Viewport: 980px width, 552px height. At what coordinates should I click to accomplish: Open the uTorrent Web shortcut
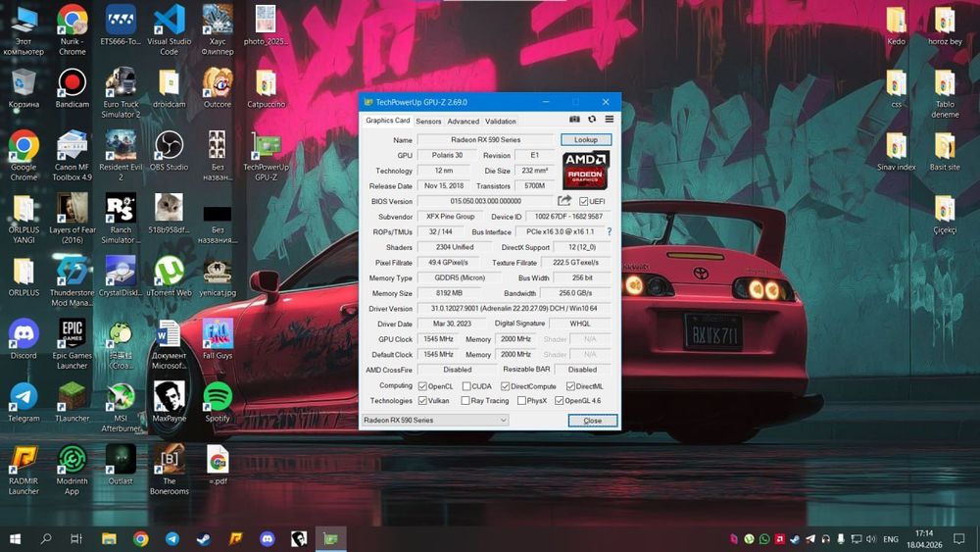(169, 276)
